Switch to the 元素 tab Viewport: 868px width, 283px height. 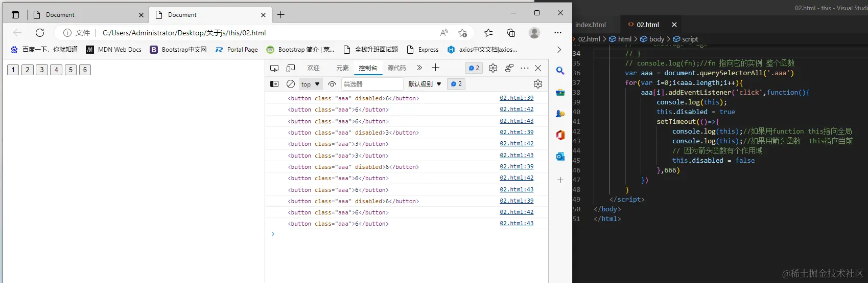pyautogui.click(x=342, y=68)
